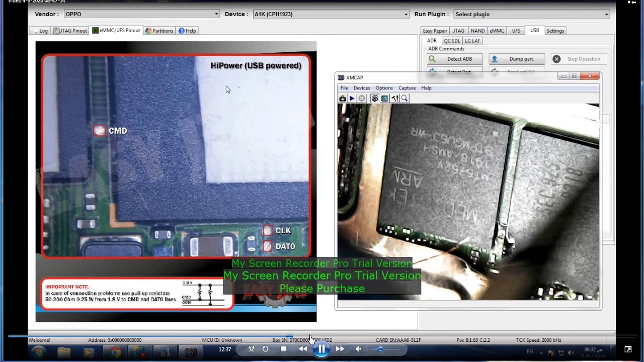Open Chrome from the recorded taskbar
This screenshot has width=644, height=362.
(115, 352)
